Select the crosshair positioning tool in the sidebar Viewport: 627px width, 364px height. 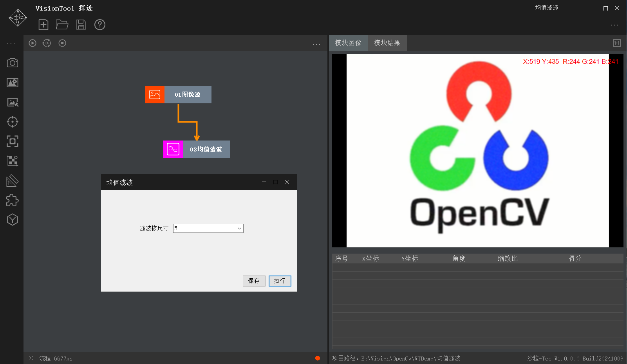click(x=13, y=122)
